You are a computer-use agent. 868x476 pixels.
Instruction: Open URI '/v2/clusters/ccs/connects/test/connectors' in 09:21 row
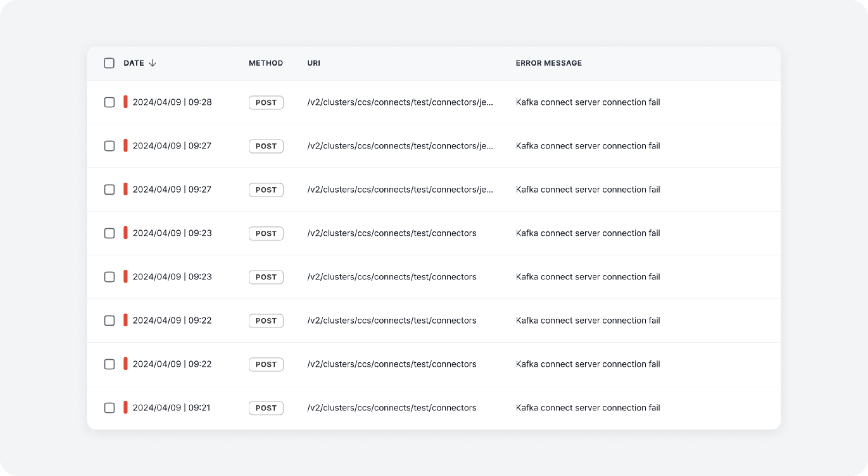click(x=392, y=408)
